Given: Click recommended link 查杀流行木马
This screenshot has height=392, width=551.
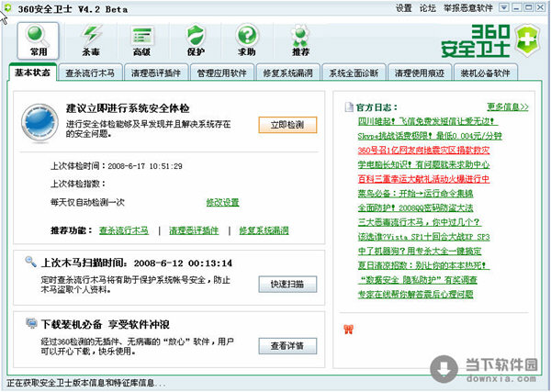Looking at the screenshot, I should tap(124, 230).
